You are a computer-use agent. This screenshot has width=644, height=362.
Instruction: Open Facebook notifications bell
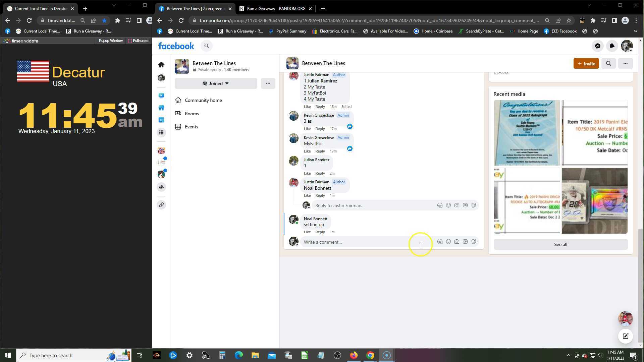612,46
